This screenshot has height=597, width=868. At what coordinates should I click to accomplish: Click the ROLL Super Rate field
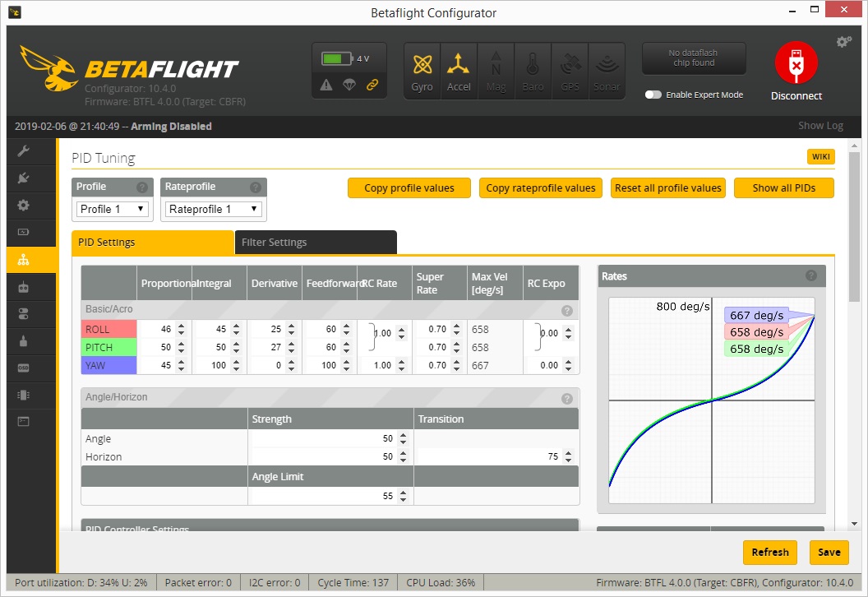tap(440, 329)
